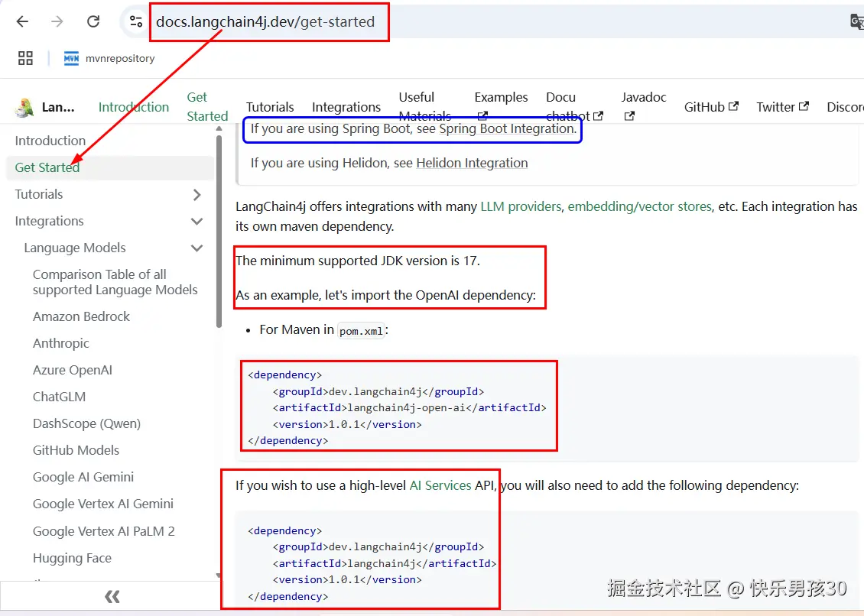The height and width of the screenshot is (616, 864).
Task: Open Twitter link in navbar
Action: point(782,107)
